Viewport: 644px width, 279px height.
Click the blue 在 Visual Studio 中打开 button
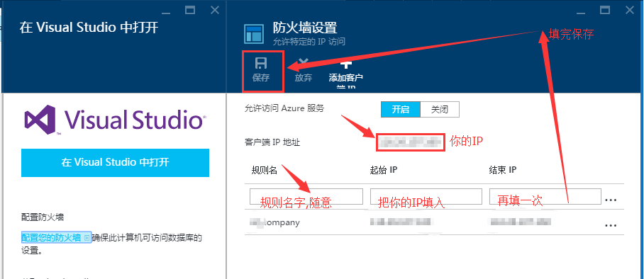click(x=115, y=162)
